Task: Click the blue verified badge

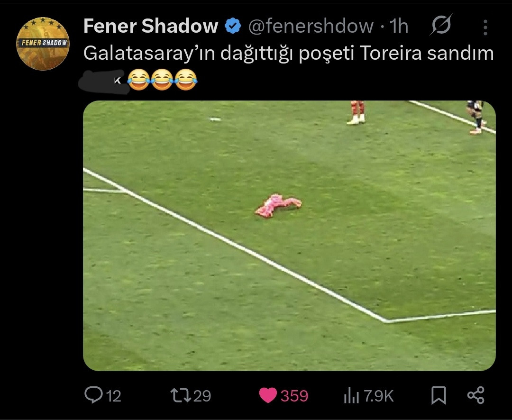Action: [232, 27]
